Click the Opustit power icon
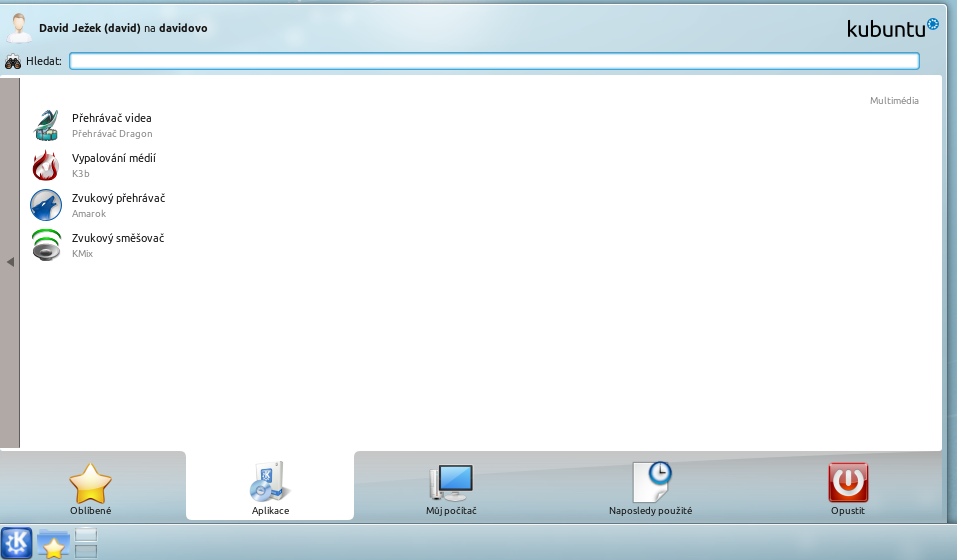 pos(848,482)
